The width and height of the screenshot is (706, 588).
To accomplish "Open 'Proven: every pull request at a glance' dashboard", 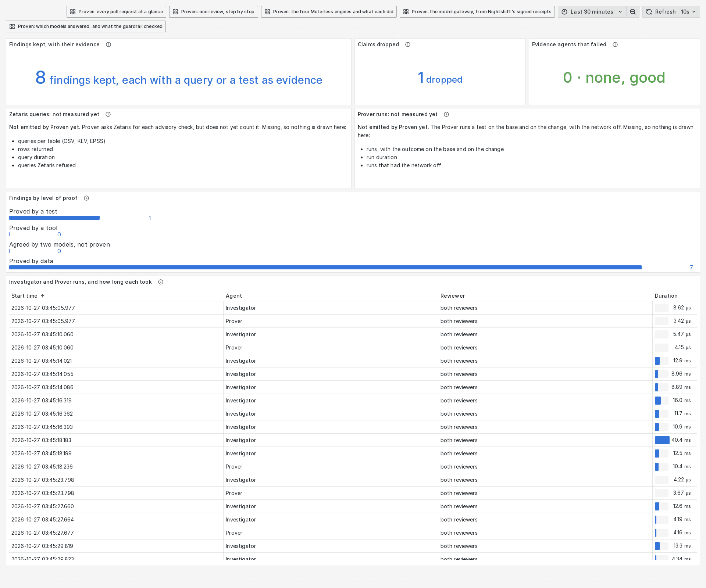I will point(116,12).
